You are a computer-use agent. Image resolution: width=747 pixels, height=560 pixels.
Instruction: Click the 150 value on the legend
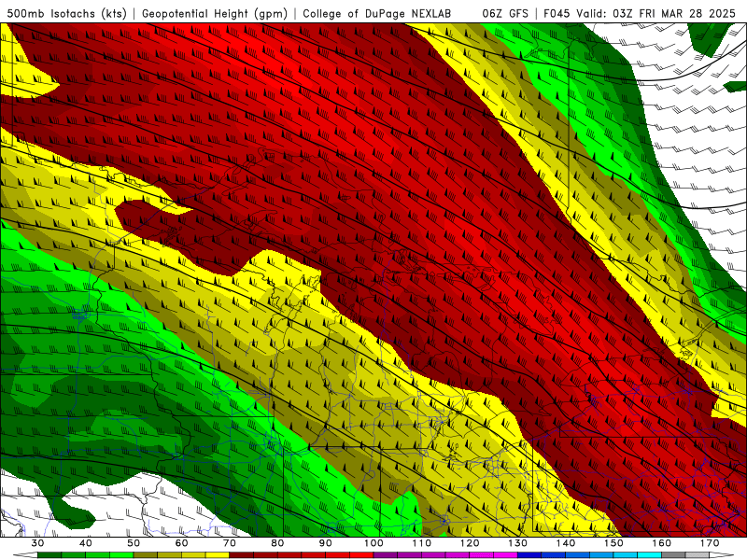click(x=613, y=543)
